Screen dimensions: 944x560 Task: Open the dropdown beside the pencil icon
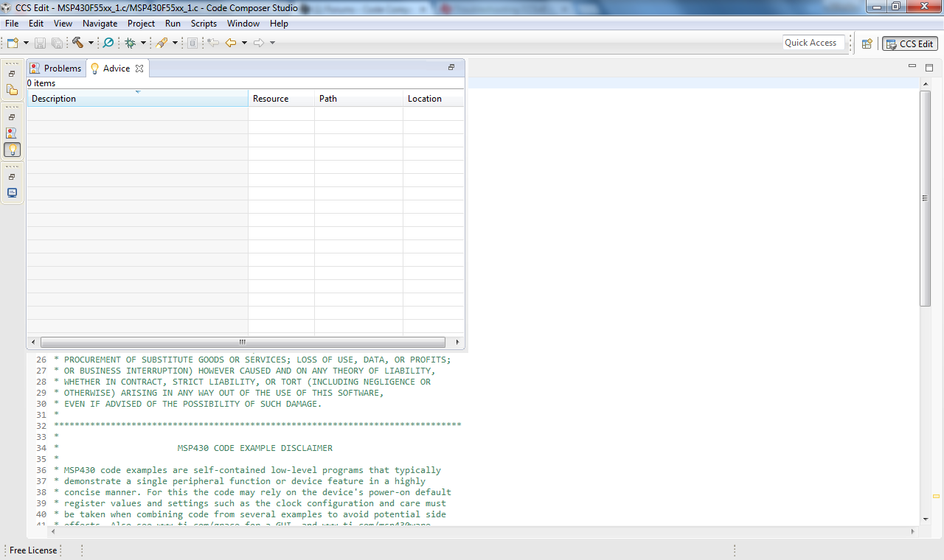(175, 43)
